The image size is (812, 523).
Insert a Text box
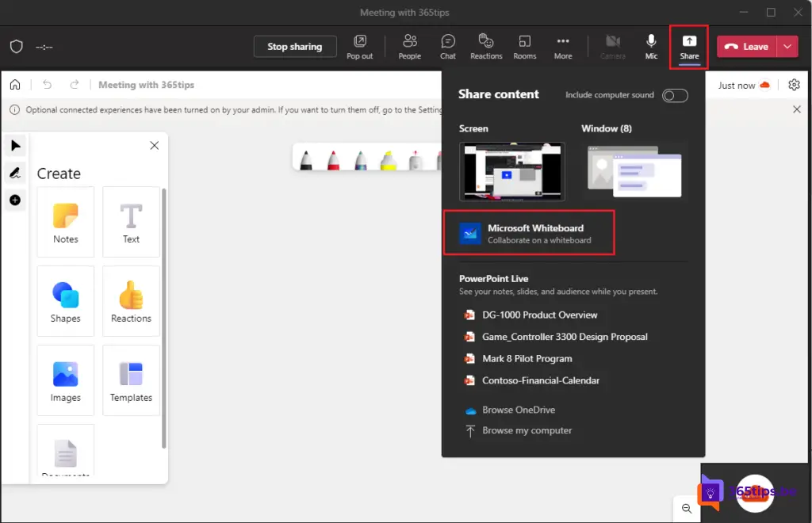coord(131,222)
